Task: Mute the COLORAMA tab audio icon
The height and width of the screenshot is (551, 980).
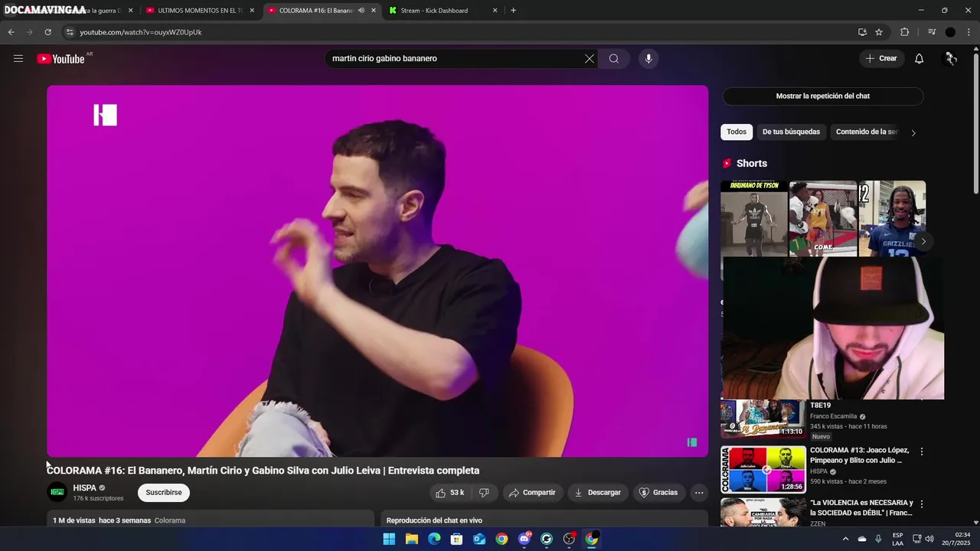Action: (361, 11)
